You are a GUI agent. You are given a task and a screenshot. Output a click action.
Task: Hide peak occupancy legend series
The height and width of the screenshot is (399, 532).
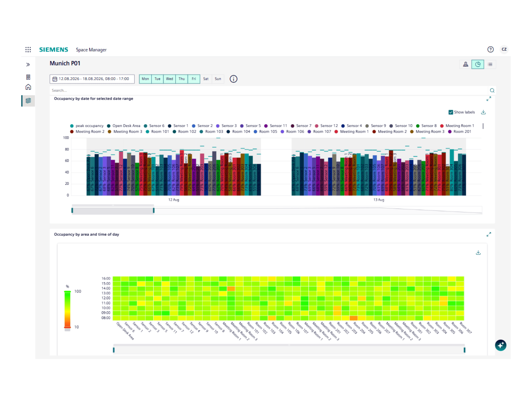87,126
